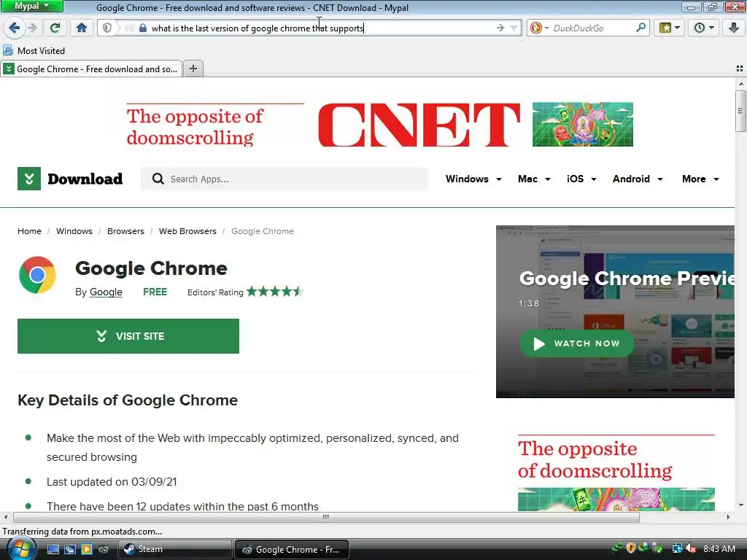The width and height of the screenshot is (747, 560).
Task: Click the green Download logo icon
Action: [29, 179]
